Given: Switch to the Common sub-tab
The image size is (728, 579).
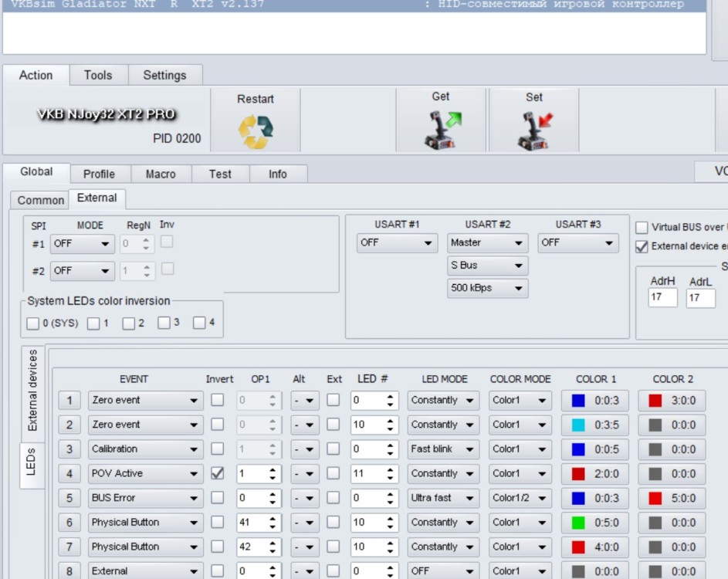Looking at the screenshot, I should [x=39, y=200].
